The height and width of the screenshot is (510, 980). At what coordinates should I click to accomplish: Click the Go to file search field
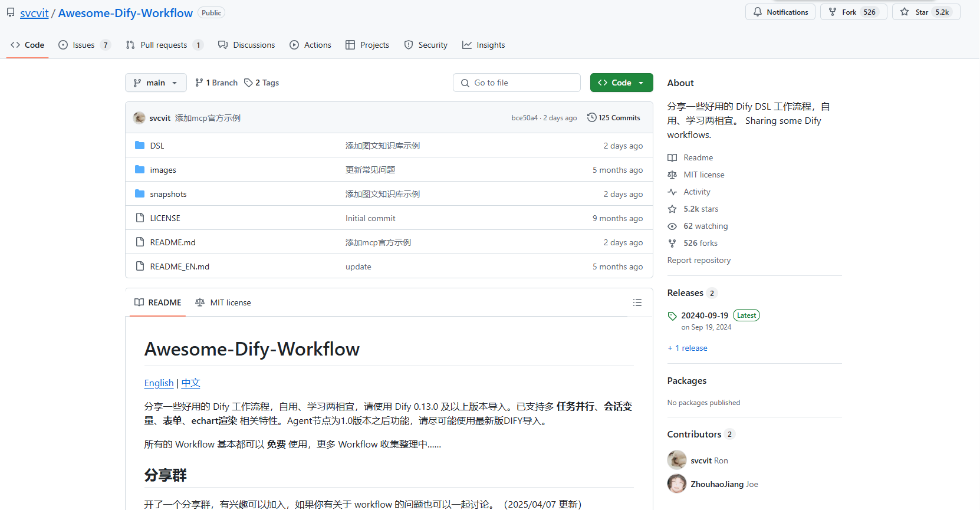coord(517,83)
